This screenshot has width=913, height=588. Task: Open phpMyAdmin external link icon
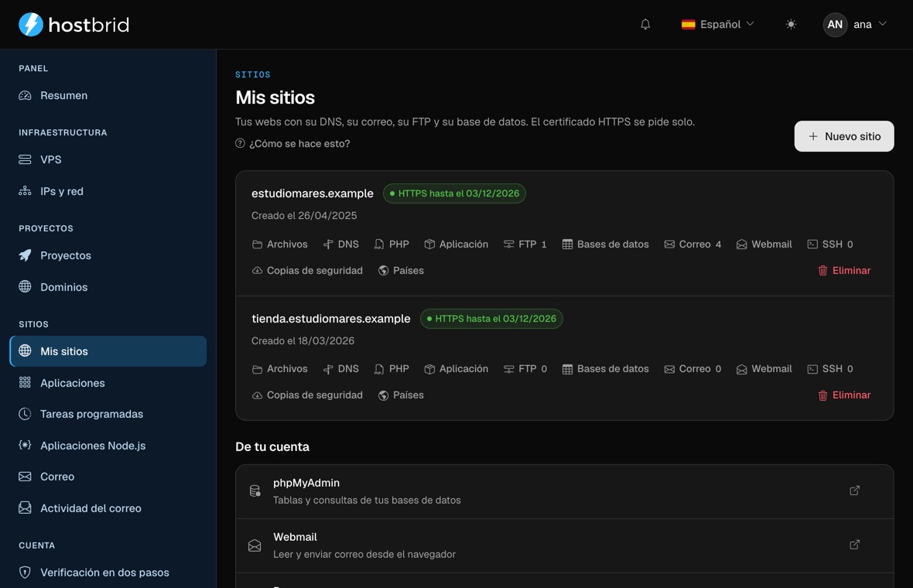pyautogui.click(x=854, y=491)
